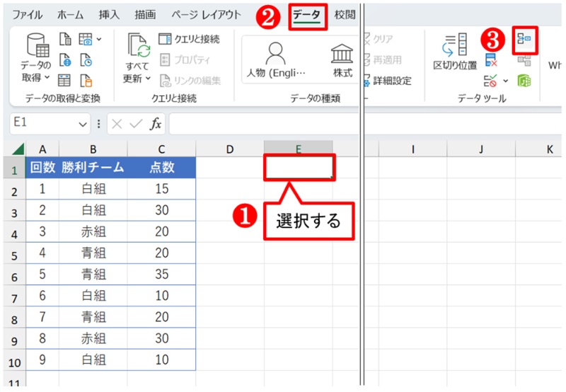The height and width of the screenshot is (392, 566).
Task: Open the クエリと接続 pane button
Action: pyautogui.click(x=189, y=39)
